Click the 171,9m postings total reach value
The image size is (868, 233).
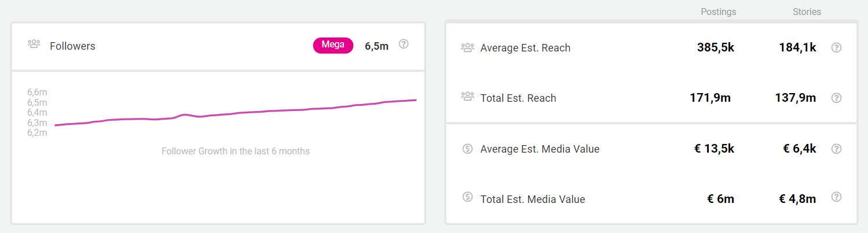tap(710, 98)
